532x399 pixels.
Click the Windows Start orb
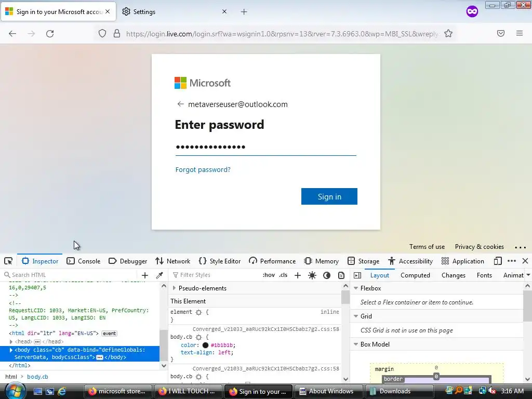pyautogui.click(x=14, y=391)
